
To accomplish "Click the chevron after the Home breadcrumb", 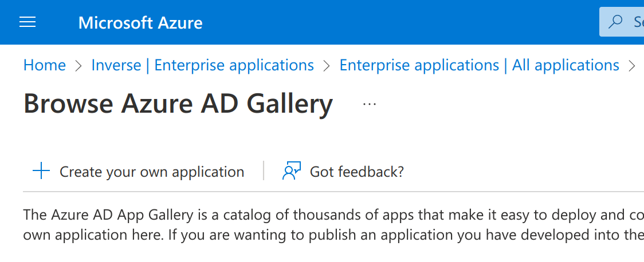I will click(x=78, y=66).
